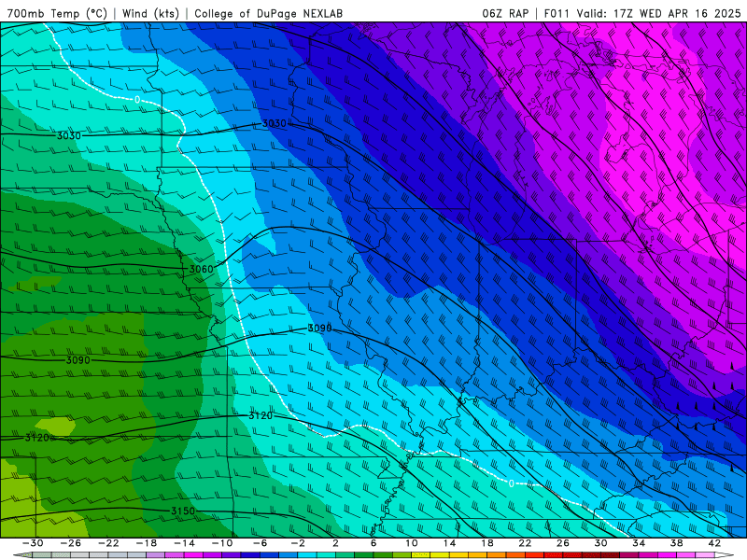Image resolution: width=747 pixels, height=560 pixels.
Task: Select the eastern 3030 contour label
Action: [x=275, y=123]
